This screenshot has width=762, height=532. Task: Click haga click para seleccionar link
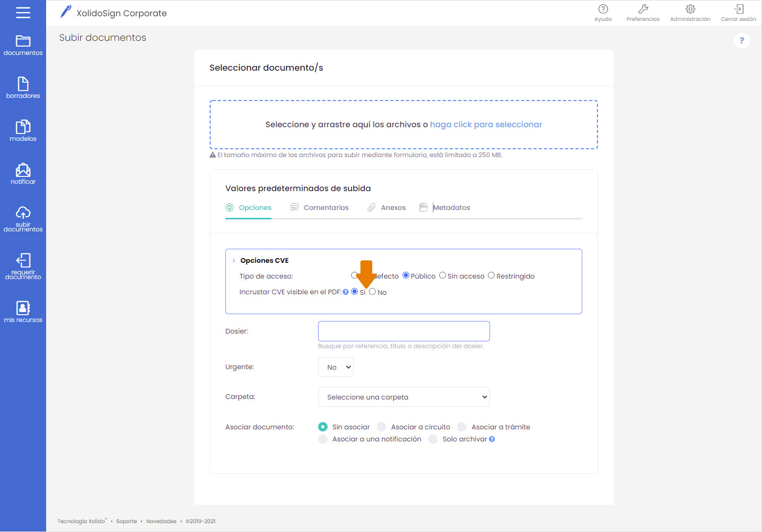click(486, 125)
